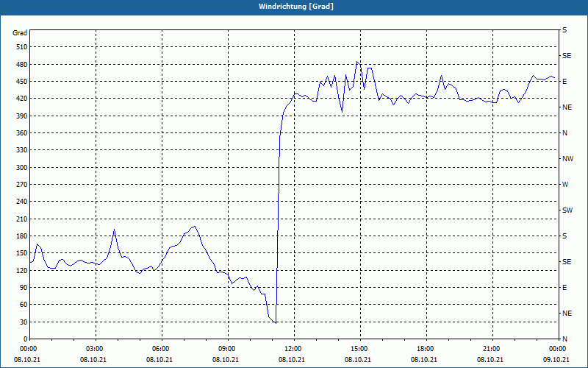Select the SW compass label
Image resolution: width=588 pixels, height=368 pixels.
pos(567,210)
